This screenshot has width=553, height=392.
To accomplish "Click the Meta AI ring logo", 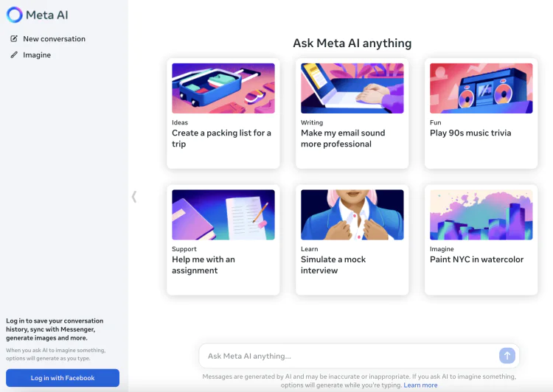I will click(15, 15).
